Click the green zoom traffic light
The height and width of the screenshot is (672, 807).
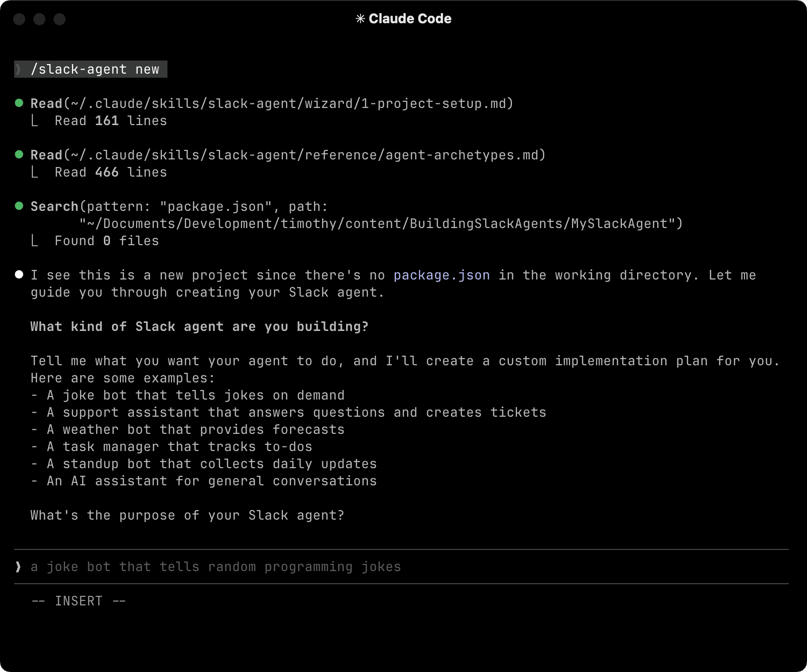(x=60, y=20)
